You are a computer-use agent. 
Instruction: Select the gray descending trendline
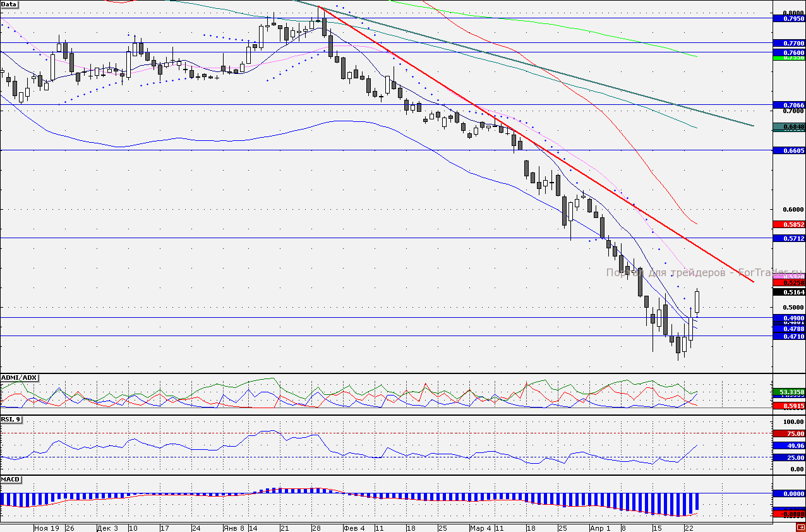tap(524, 63)
